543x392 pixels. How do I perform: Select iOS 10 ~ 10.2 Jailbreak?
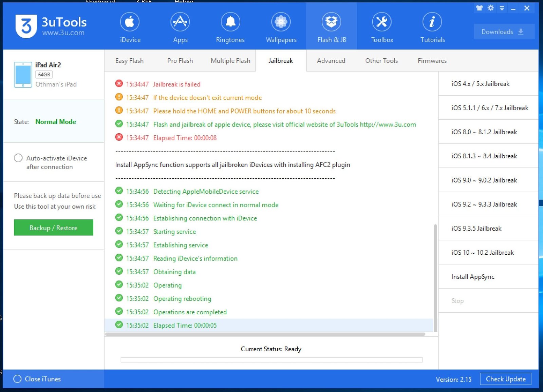[488, 252]
